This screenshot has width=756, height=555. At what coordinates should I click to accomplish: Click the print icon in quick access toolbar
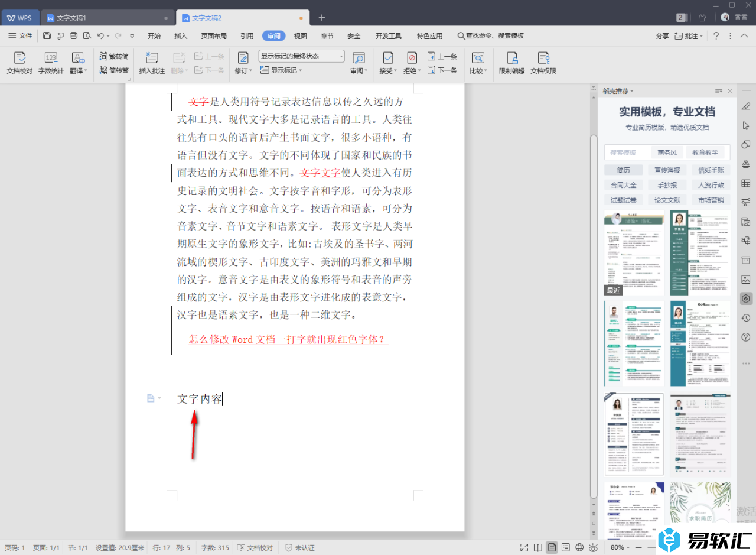(x=73, y=36)
